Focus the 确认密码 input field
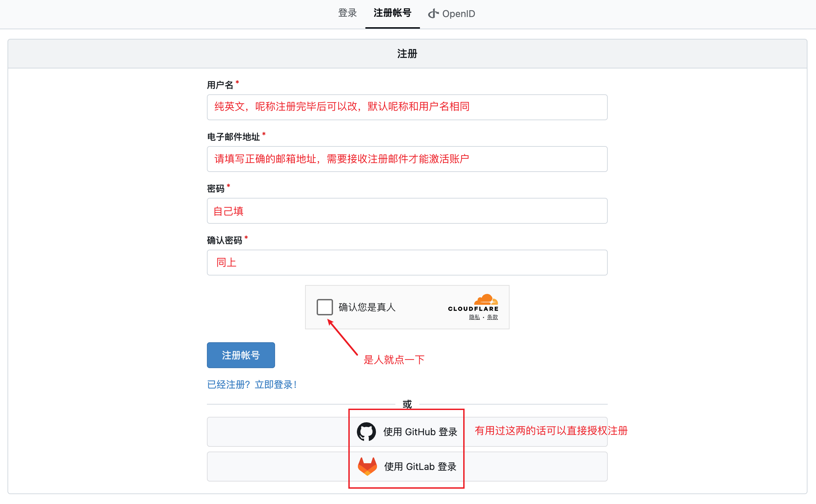The height and width of the screenshot is (504, 816). click(407, 263)
